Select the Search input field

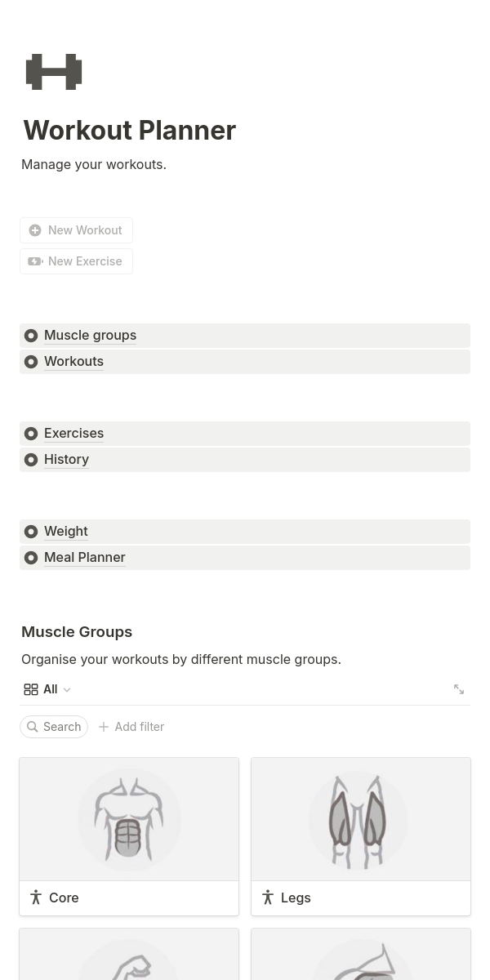tap(62, 727)
